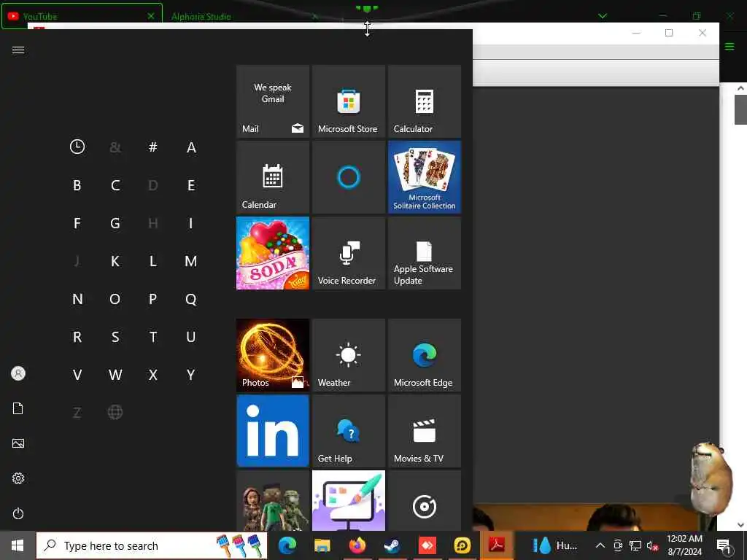The image size is (747, 560).
Task: Open Pictures from Start sidebar
Action: (x=18, y=443)
